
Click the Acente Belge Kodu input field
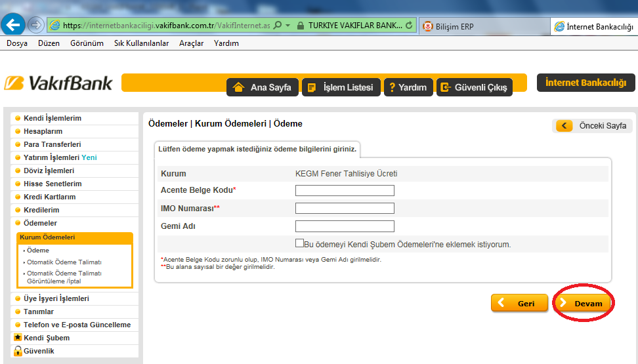(345, 191)
